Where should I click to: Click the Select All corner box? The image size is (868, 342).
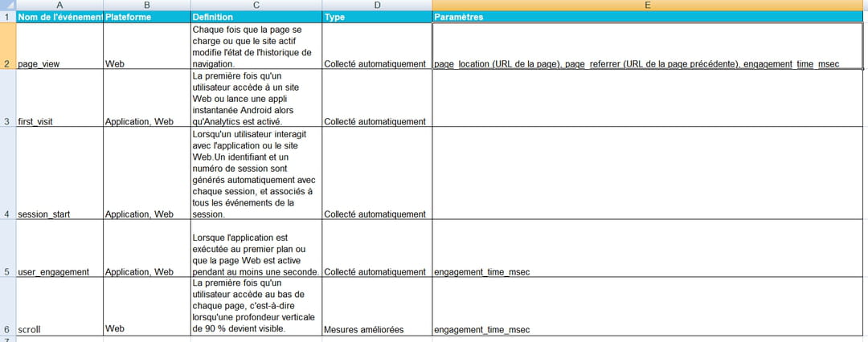coord(8,5)
